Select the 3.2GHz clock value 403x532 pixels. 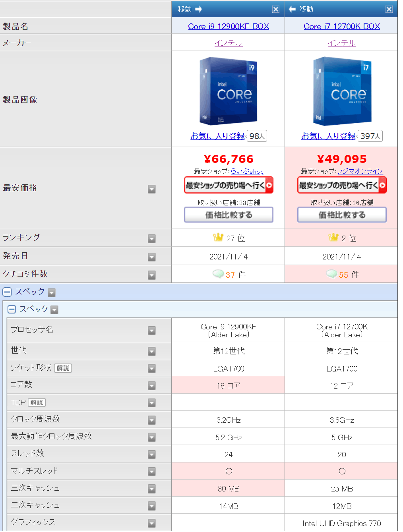pyautogui.click(x=229, y=420)
